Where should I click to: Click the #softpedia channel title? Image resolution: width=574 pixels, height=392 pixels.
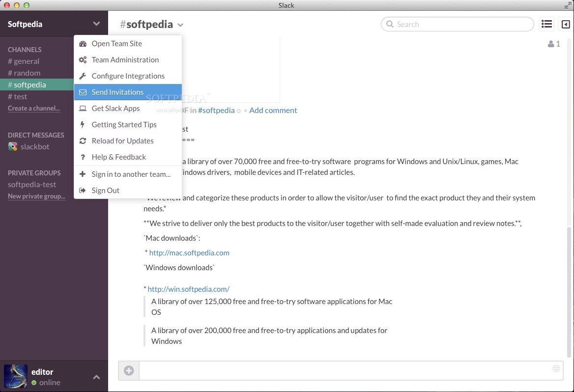tap(146, 24)
